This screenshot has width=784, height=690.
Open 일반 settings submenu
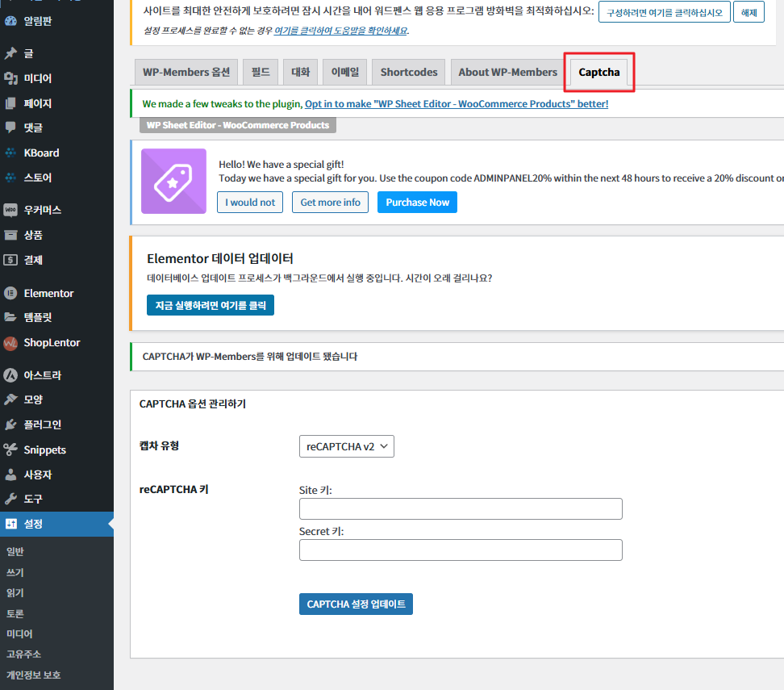click(15, 551)
